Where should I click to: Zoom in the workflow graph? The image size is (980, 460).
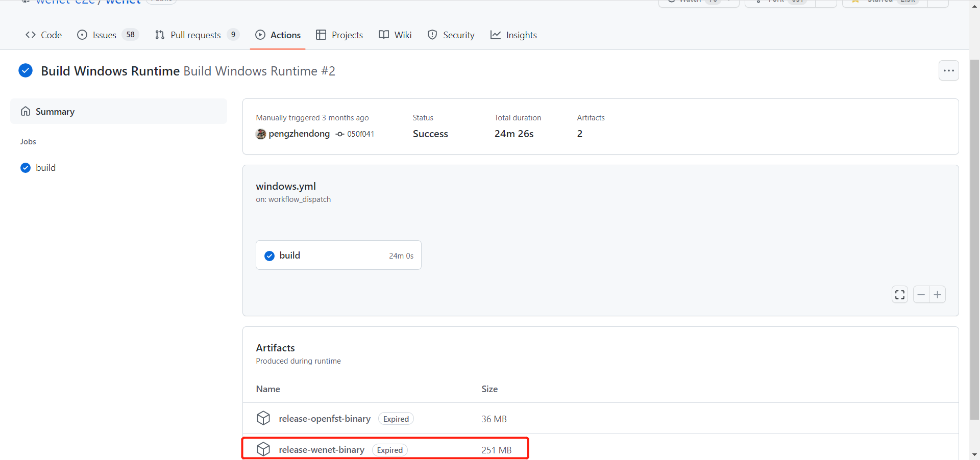click(938, 295)
